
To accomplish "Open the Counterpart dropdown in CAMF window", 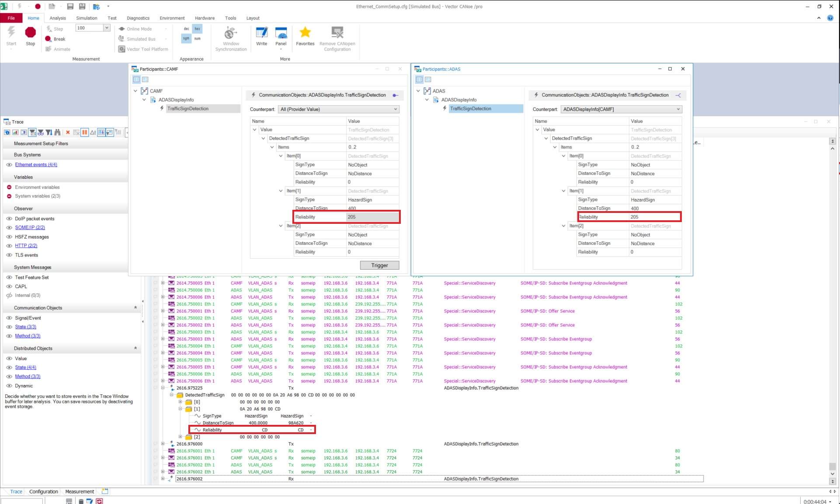I will [x=339, y=109].
